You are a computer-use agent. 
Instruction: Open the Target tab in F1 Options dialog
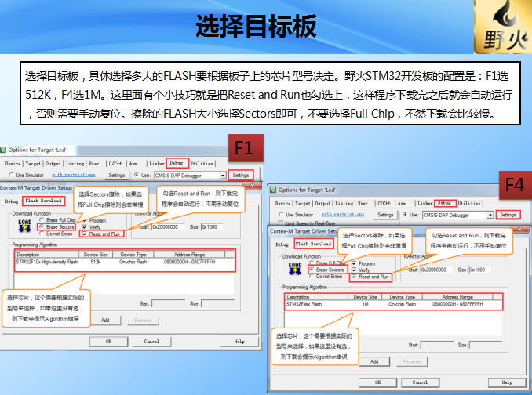(33, 163)
